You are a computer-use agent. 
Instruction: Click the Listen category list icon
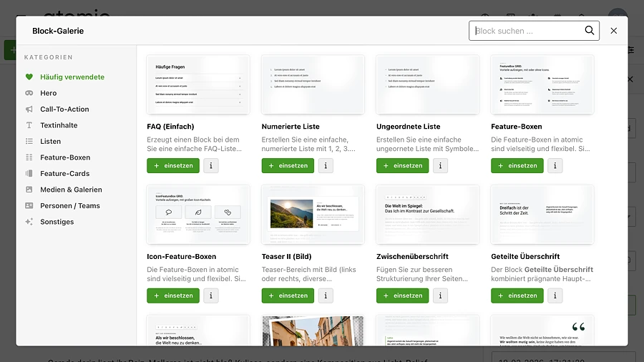coord(29,142)
